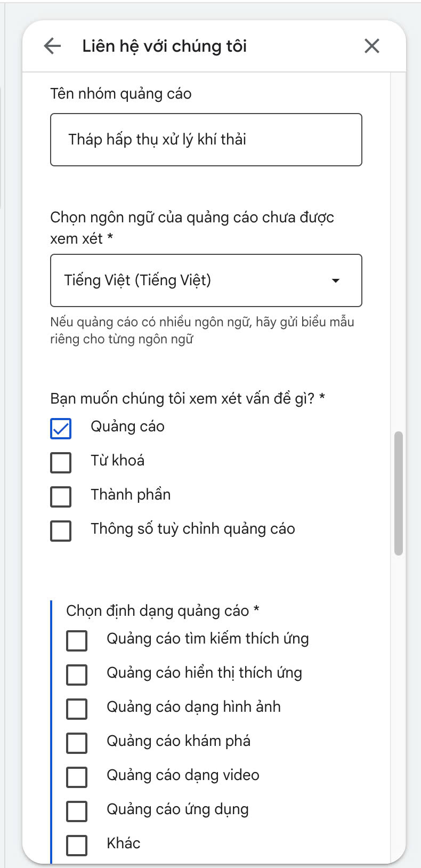
Task: Select Quảng cáo khám phá checkbox
Action: click(x=77, y=743)
